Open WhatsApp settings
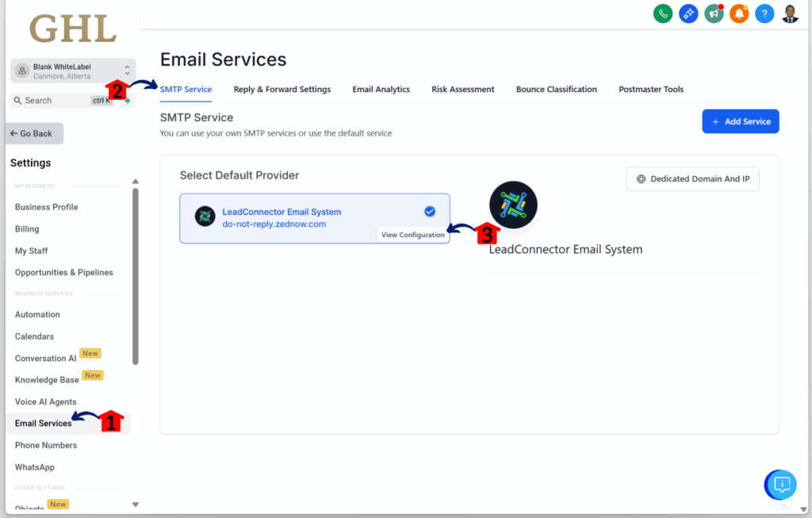Image resolution: width=812 pixels, height=518 pixels. [35, 467]
